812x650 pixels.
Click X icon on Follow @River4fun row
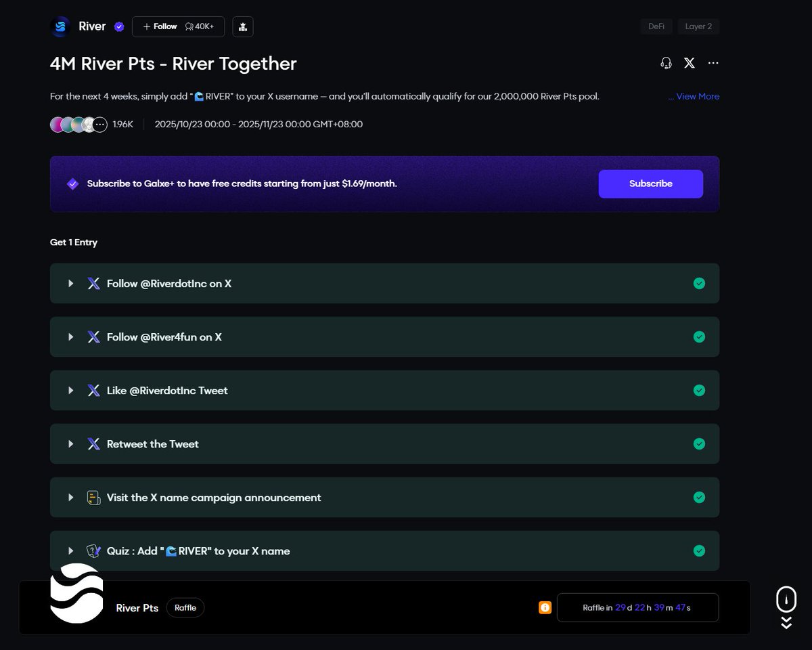click(x=94, y=337)
